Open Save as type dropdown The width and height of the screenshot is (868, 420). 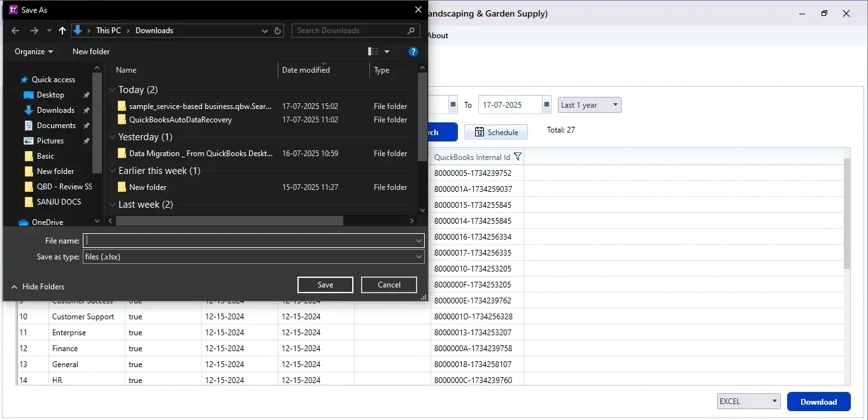[253, 257]
